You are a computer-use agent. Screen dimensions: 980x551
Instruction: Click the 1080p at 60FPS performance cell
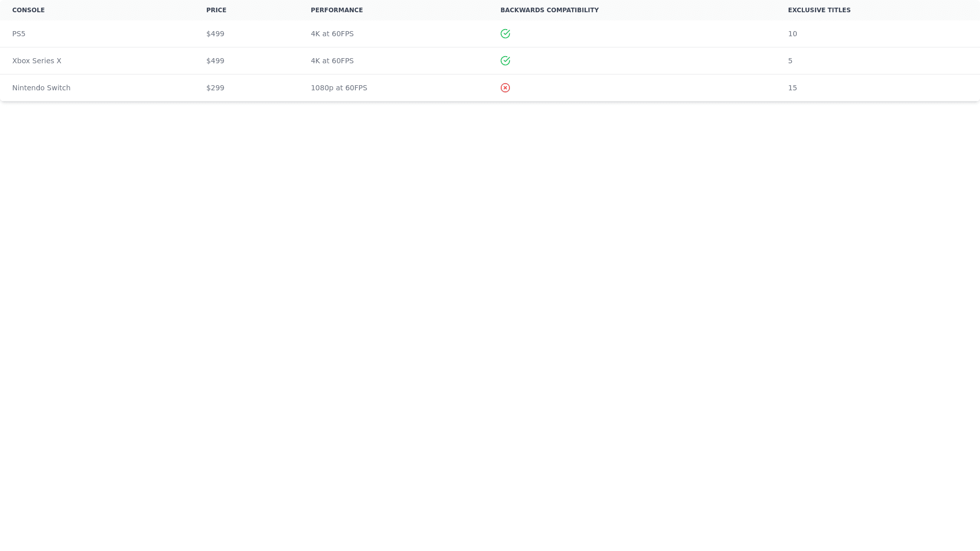(x=339, y=88)
